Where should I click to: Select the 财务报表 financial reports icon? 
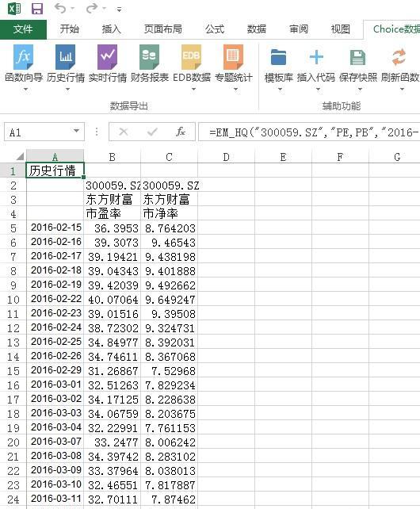tap(149, 57)
